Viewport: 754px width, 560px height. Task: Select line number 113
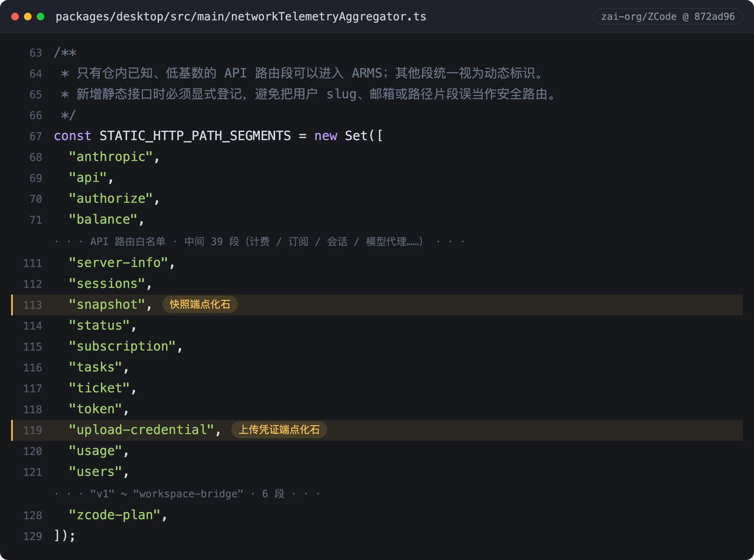[33, 305]
